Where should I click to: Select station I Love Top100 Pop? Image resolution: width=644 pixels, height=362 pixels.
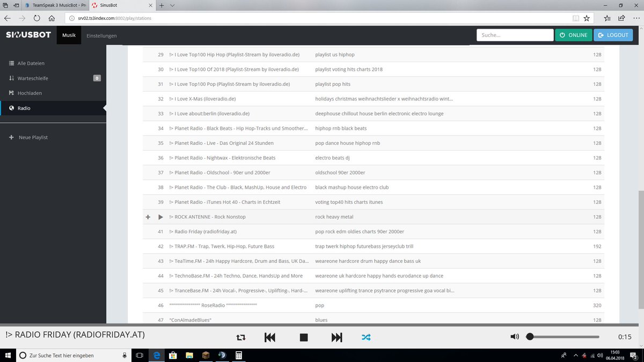[x=373, y=84]
